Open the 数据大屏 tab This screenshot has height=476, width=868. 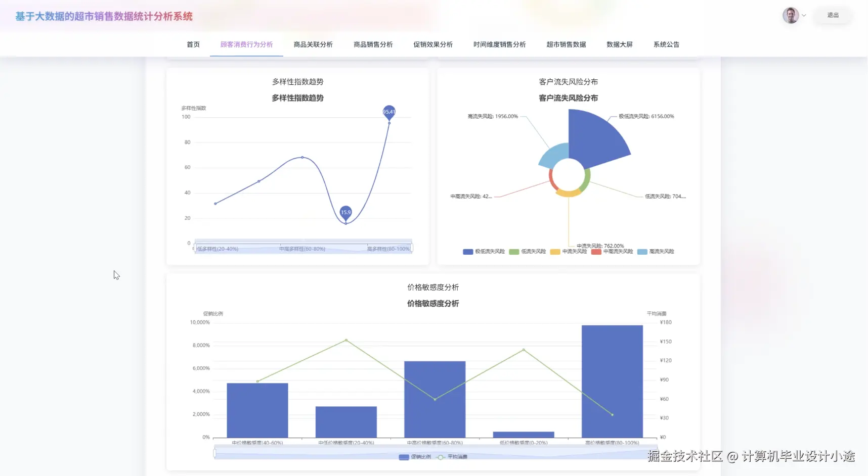pyautogui.click(x=619, y=44)
